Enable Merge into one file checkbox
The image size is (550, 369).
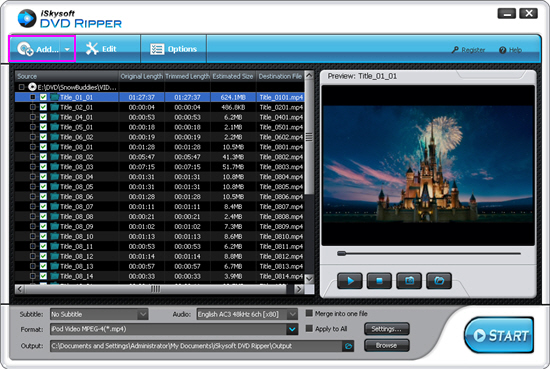pyautogui.click(x=309, y=313)
